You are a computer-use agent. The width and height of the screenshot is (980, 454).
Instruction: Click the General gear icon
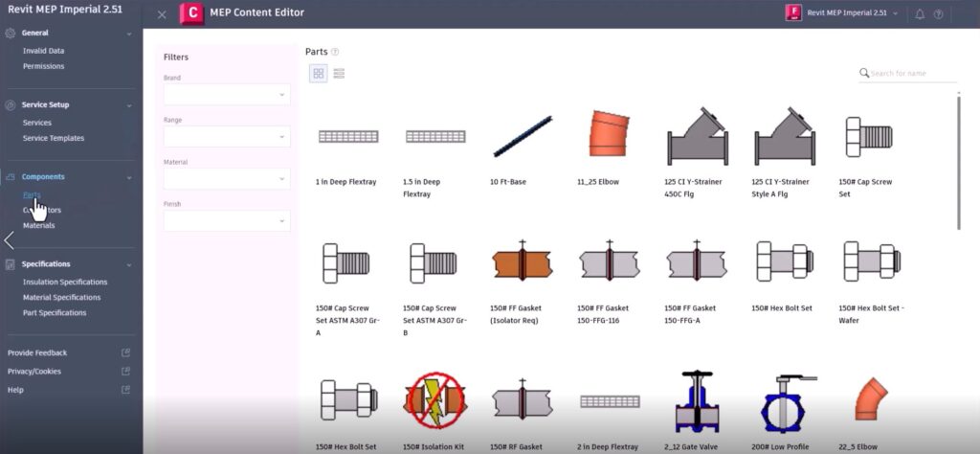[10, 34]
